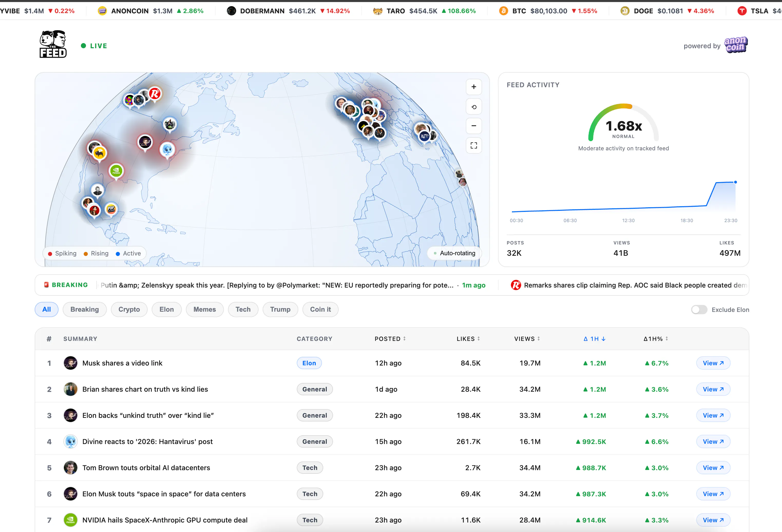The image size is (782, 532).
Task: Click the Active legend item
Action: [x=128, y=253]
